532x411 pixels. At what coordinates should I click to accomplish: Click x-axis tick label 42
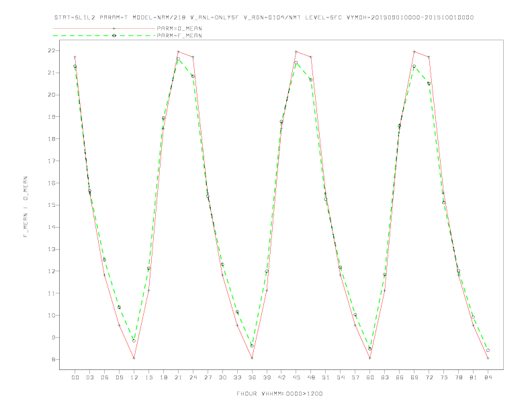[x=281, y=377]
